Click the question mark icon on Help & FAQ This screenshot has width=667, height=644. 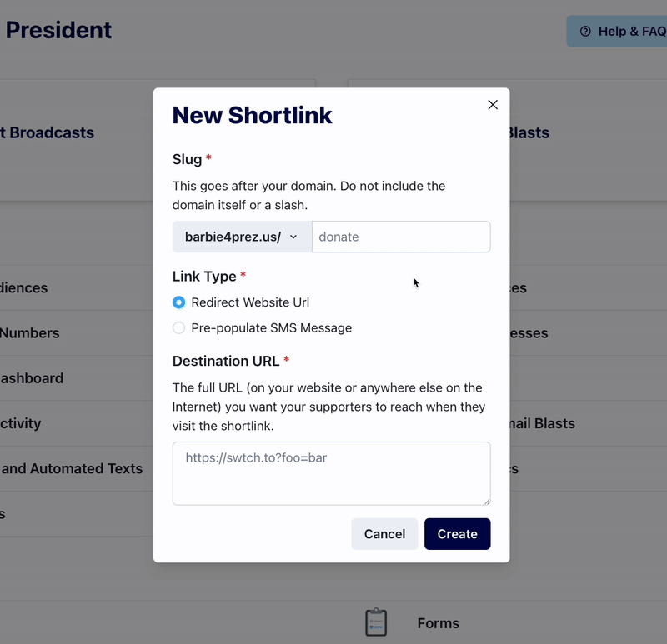[586, 31]
